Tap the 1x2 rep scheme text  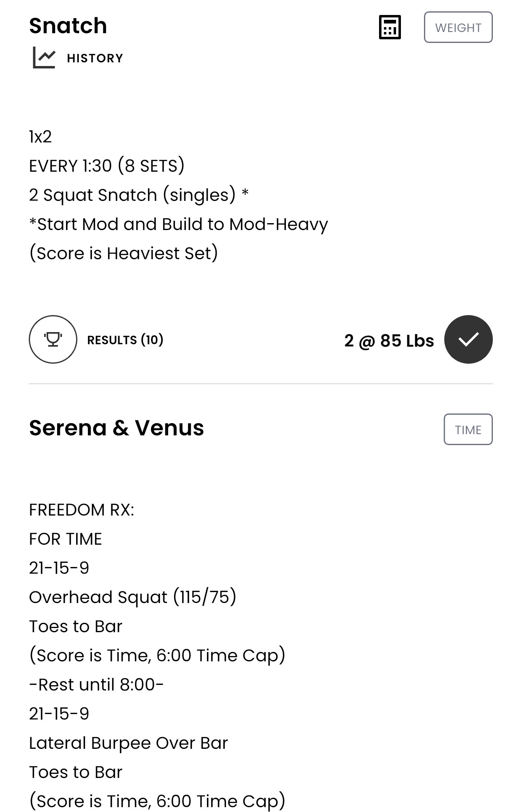tap(40, 137)
